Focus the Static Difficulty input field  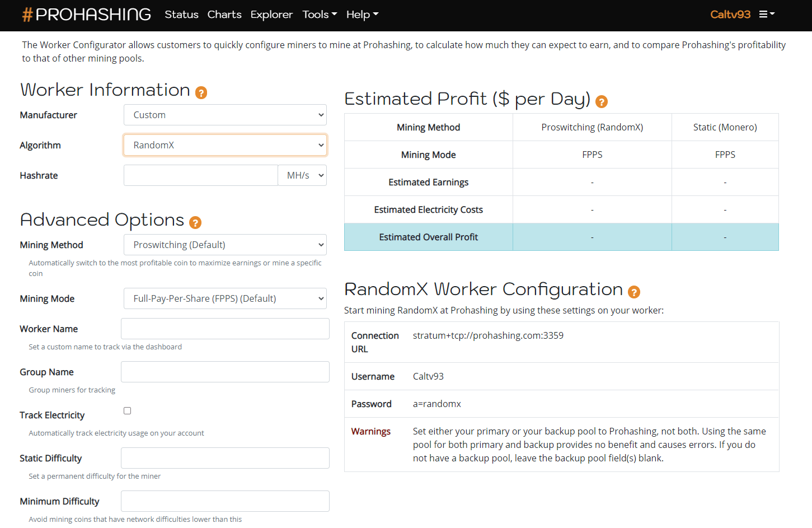coord(225,458)
